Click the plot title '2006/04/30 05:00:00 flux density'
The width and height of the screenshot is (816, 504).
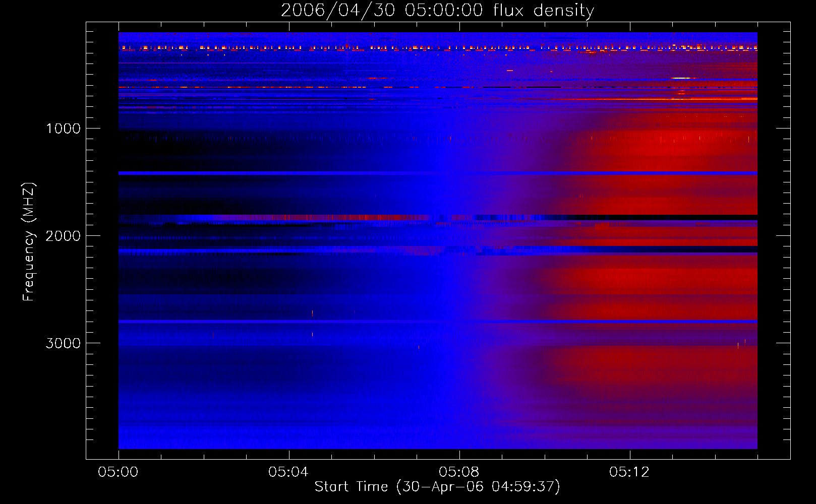pos(437,10)
